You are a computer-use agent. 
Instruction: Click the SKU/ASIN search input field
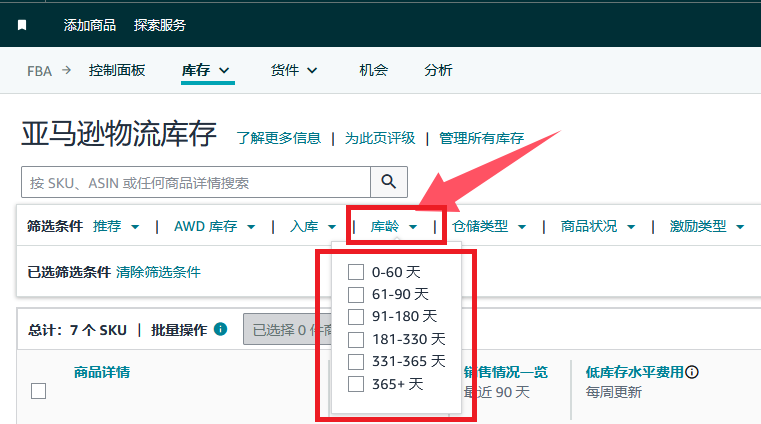pyautogui.click(x=196, y=182)
